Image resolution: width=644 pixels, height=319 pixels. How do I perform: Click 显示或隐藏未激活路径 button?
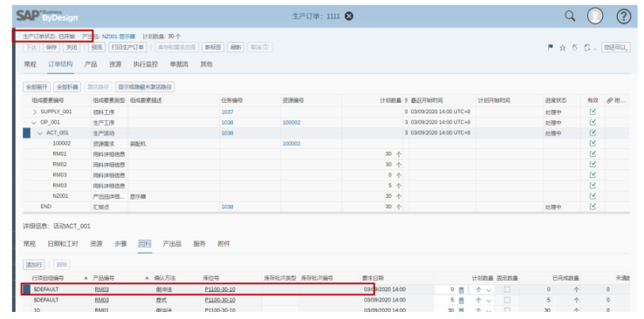pos(145,87)
